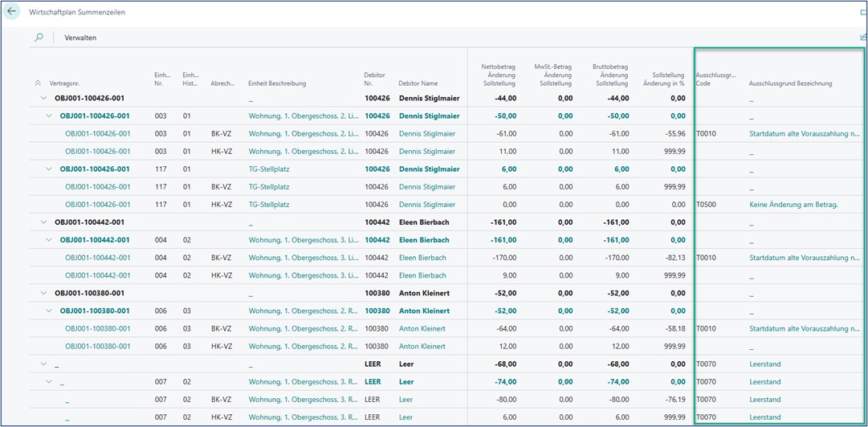Image resolution: width=868 pixels, height=427 pixels.
Task: Collapse all rows via header double-chevron icon
Action: 38,83
